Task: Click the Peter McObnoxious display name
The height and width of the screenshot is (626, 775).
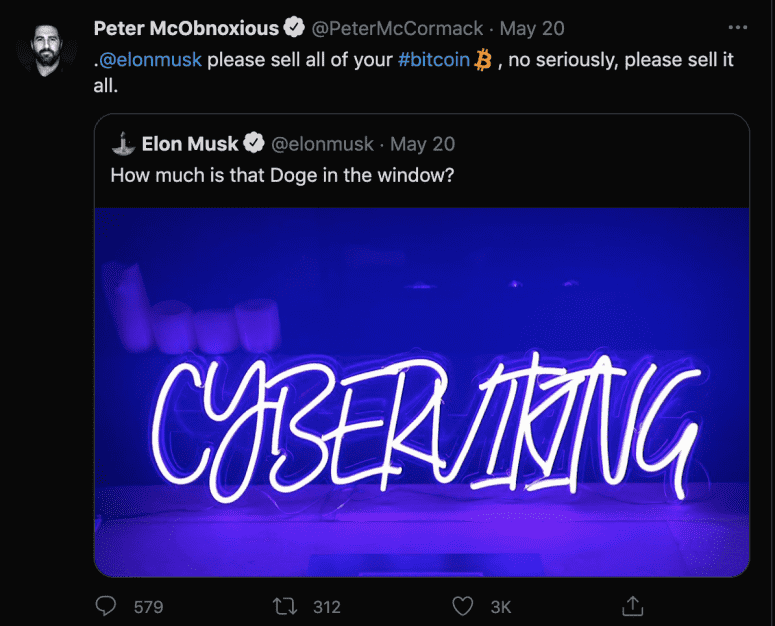Action: click(186, 28)
